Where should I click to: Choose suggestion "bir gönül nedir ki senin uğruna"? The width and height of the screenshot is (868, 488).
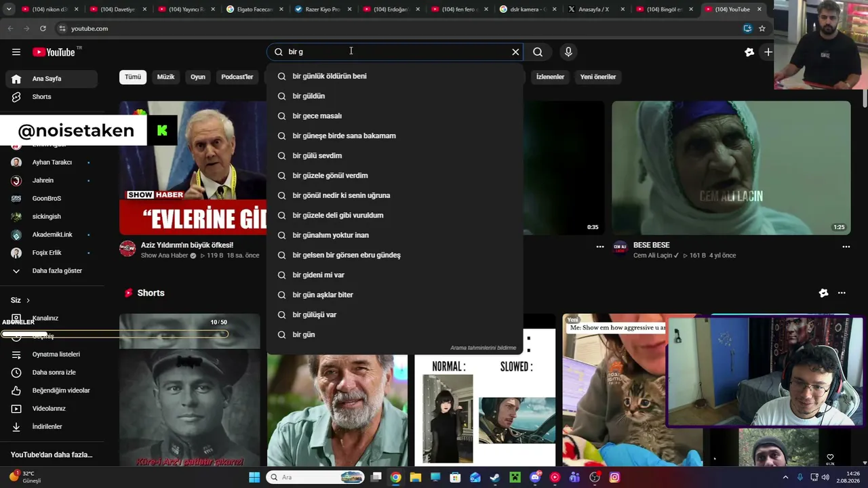[395, 196]
